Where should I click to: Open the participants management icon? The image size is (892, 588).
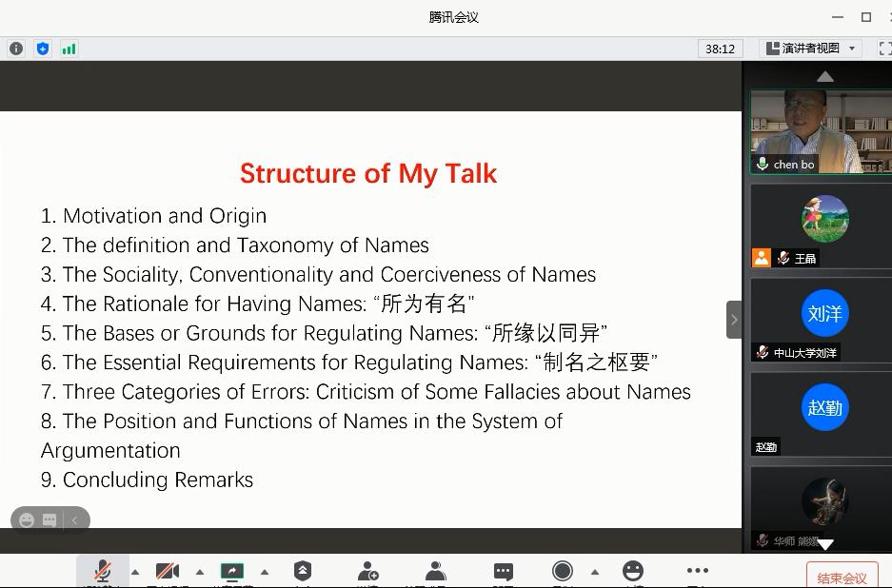[x=436, y=571]
